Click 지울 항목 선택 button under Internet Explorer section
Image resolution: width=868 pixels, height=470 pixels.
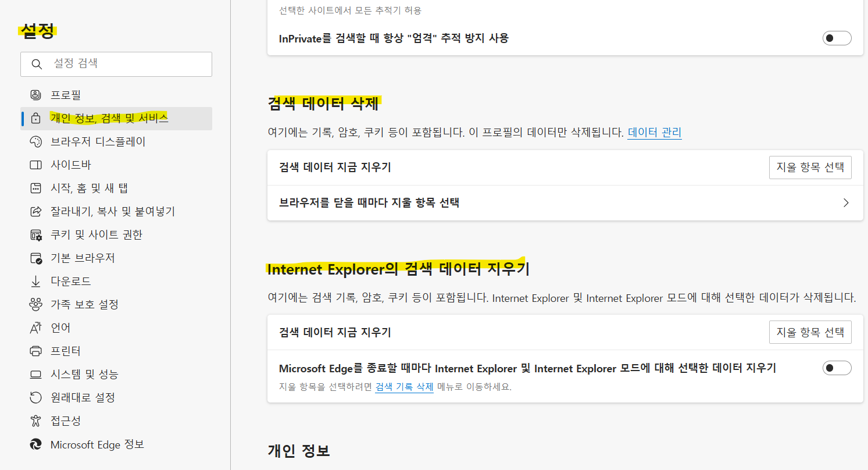[x=810, y=332]
